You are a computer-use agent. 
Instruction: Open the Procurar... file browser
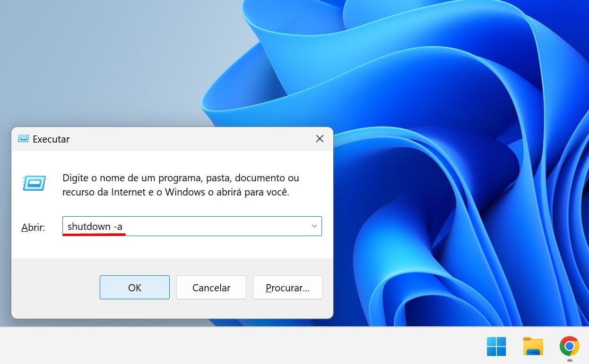[287, 288]
